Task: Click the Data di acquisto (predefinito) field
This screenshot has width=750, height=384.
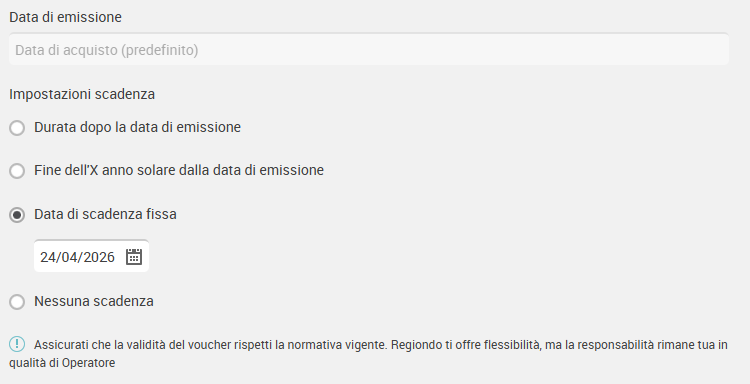Action: [x=369, y=49]
